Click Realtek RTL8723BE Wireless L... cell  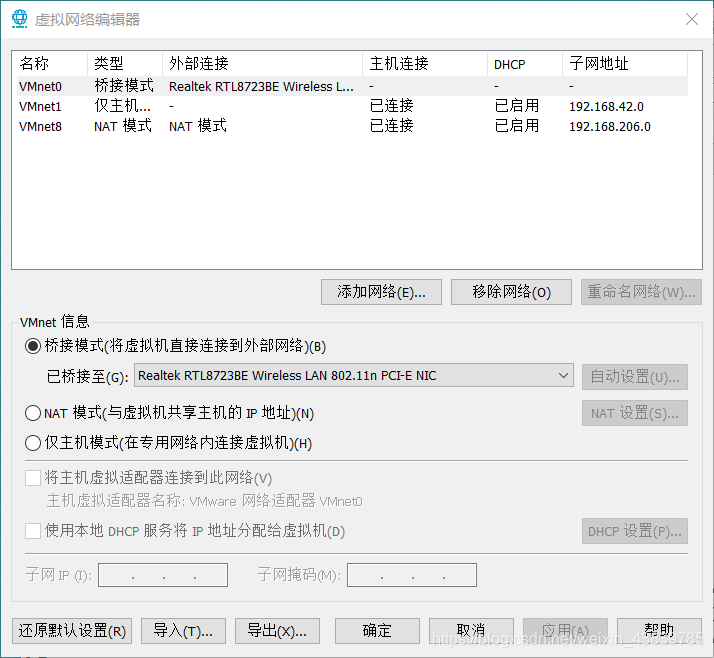[261, 87]
